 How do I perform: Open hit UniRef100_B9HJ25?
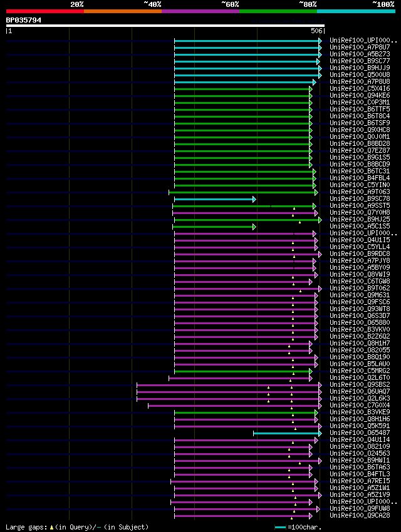pyautogui.click(x=360, y=219)
